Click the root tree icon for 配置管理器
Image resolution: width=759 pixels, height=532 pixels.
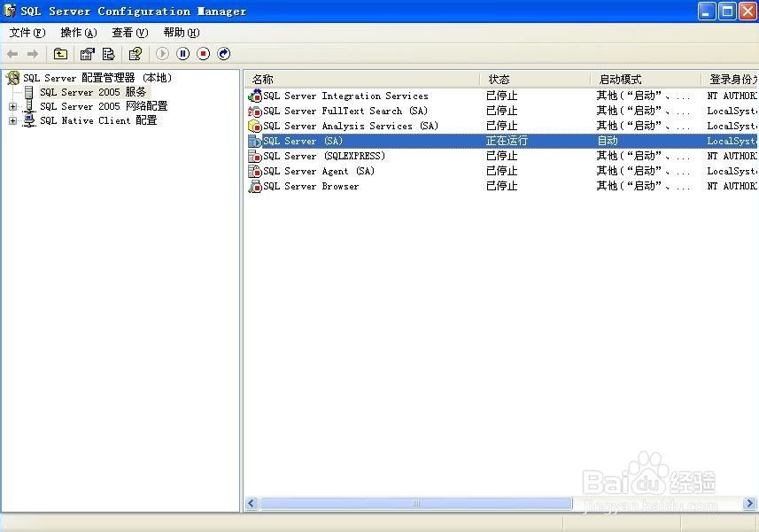[13, 78]
